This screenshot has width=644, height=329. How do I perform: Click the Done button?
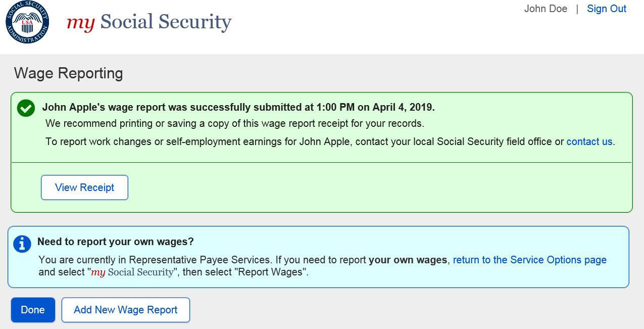[x=33, y=310]
